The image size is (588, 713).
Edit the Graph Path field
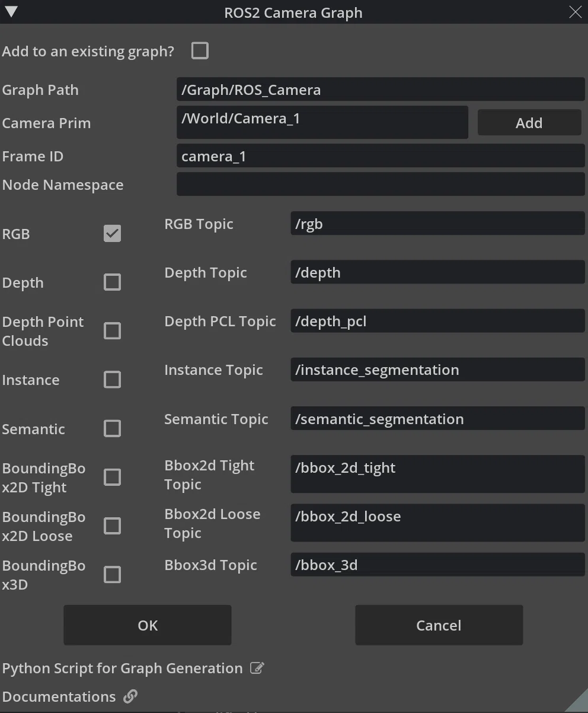[x=381, y=90]
